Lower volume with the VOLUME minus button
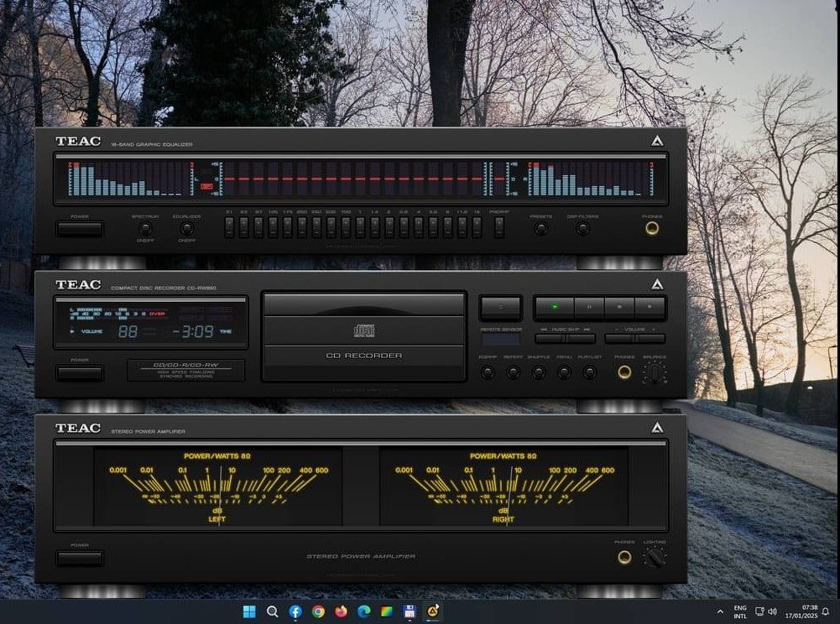 [x=619, y=339]
